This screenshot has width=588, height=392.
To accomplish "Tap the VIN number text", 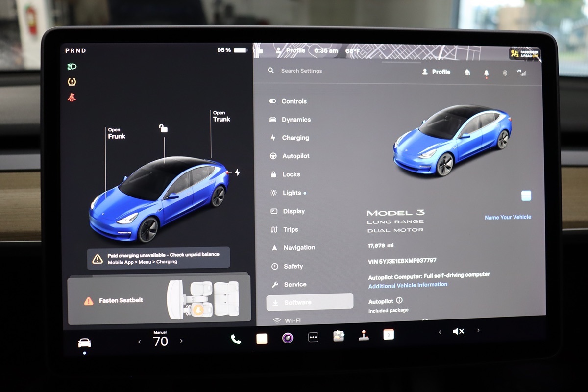I will pos(402,261).
